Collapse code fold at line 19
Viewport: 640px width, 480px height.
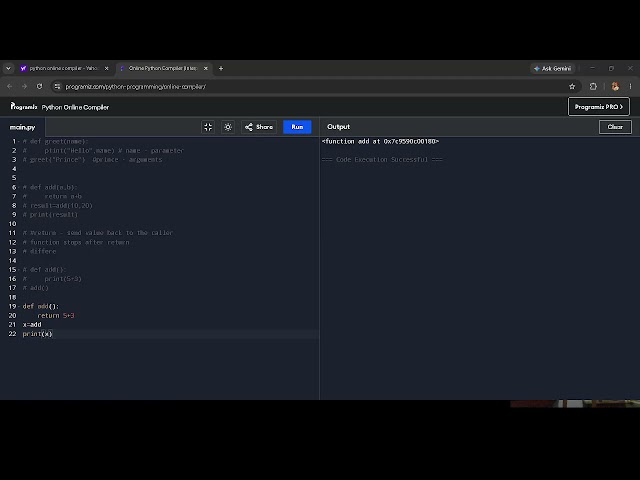(x=19, y=307)
